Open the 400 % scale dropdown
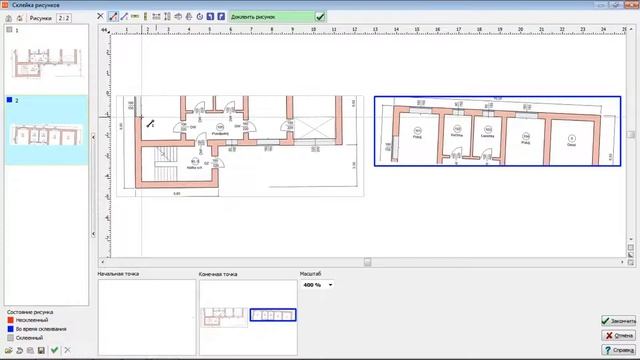Image resolution: width=640 pixels, height=360 pixels. [330, 284]
